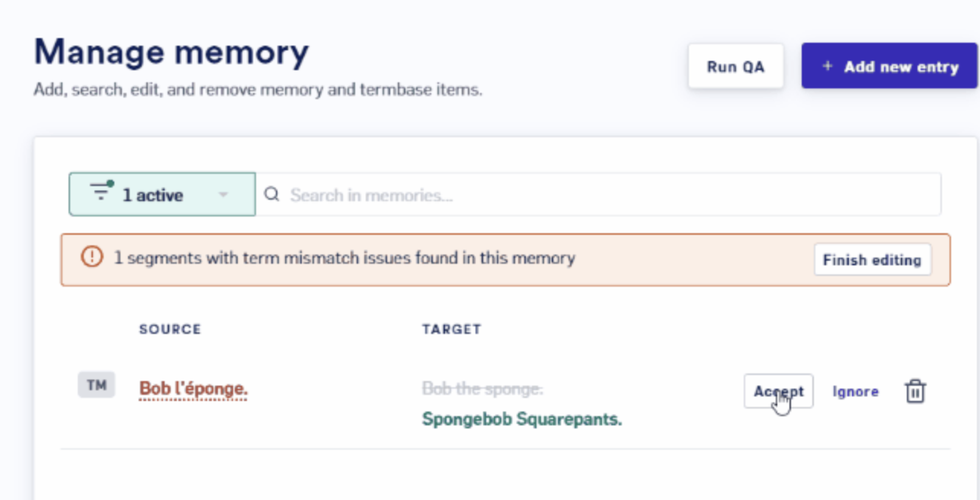Delete the Bob l'éponge entry via trash icon

[x=914, y=392]
